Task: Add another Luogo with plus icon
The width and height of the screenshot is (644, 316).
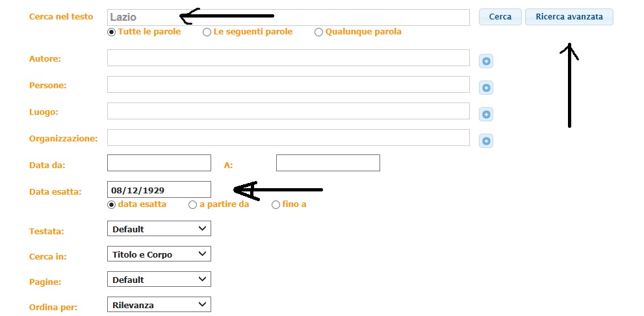Action: [485, 115]
